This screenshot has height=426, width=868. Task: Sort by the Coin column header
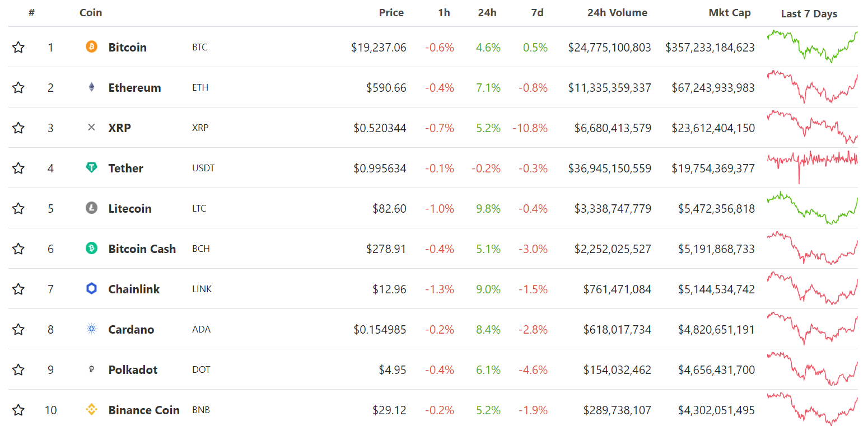click(x=91, y=12)
